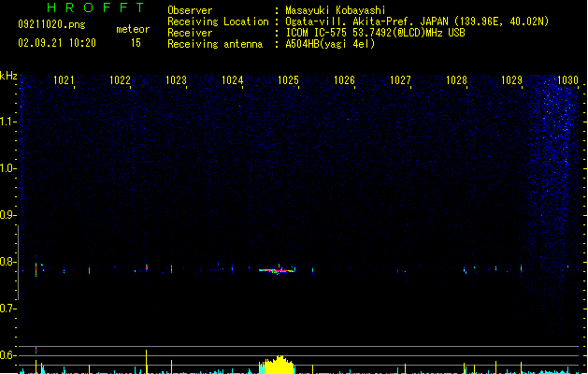
Task: Click the 1023 time axis marker
Action: (x=176, y=80)
